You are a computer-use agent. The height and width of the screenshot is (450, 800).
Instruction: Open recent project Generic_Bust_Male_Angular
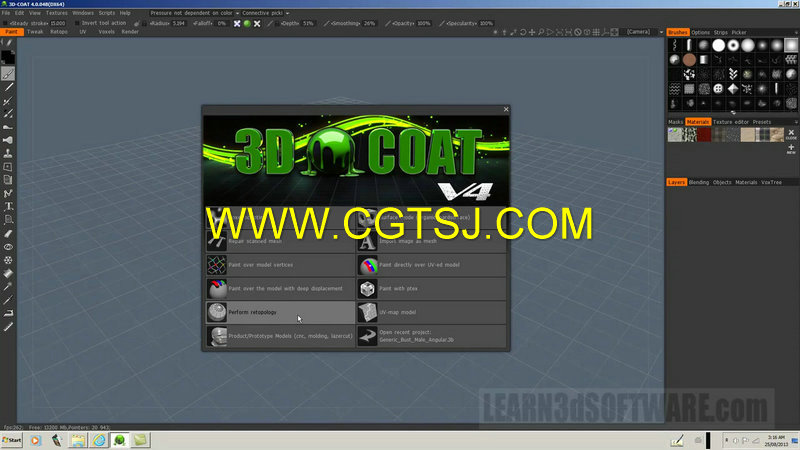click(x=432, y=336)
